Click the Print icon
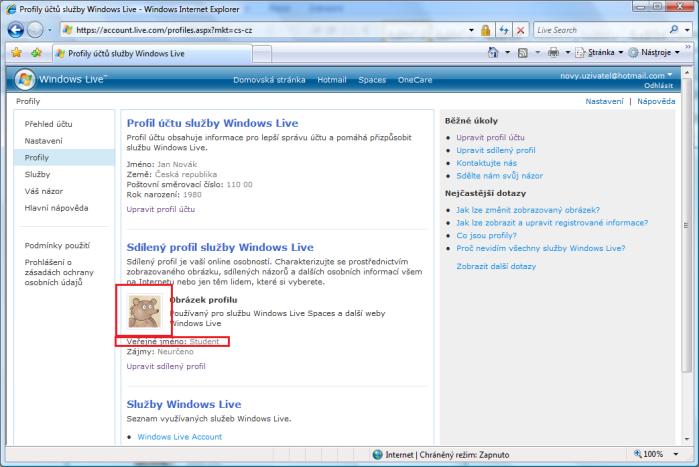The width and height of the screenshot is (699, 467). pyautogui.click(x=553, y=53)
